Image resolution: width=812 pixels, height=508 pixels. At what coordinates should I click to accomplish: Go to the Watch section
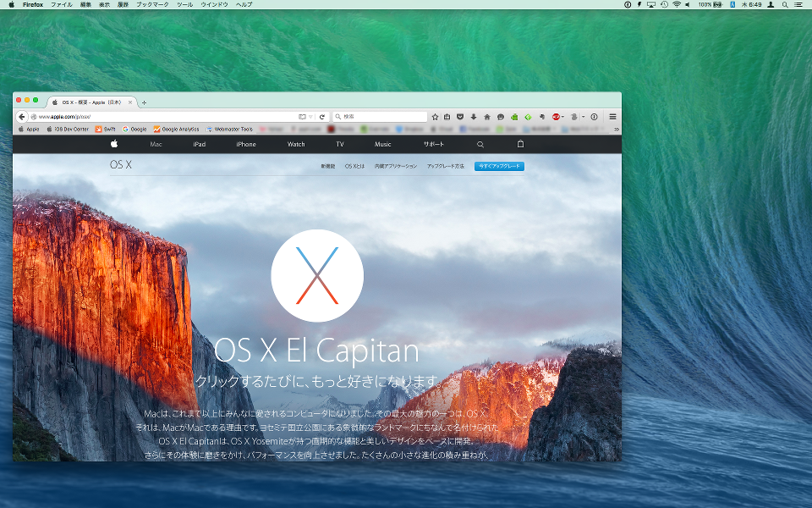click(x=296, y=144)
